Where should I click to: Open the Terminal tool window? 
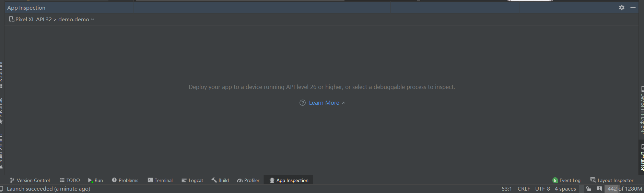coord(160,180)
